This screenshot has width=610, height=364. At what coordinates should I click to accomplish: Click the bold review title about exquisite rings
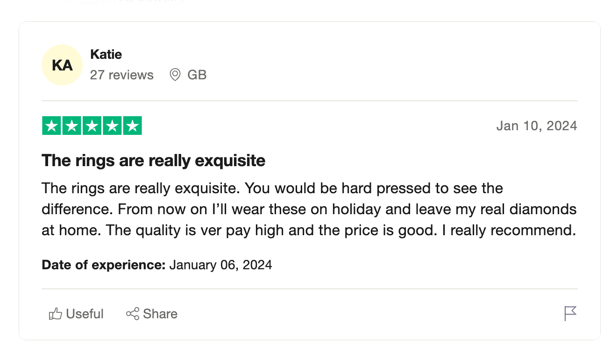pyautogui.click(x=153, y=161)
